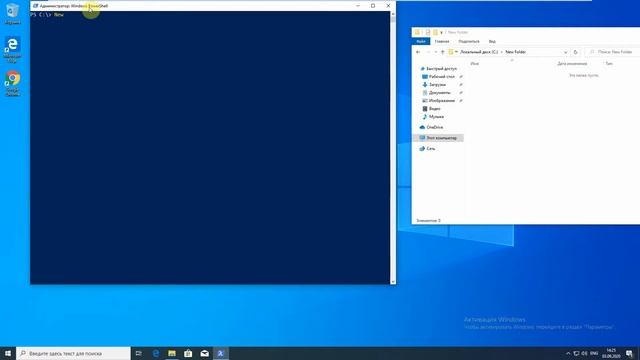Open the Файл tab in Explorer
Viewport: 640px width, 360px height.
[421, 42]
